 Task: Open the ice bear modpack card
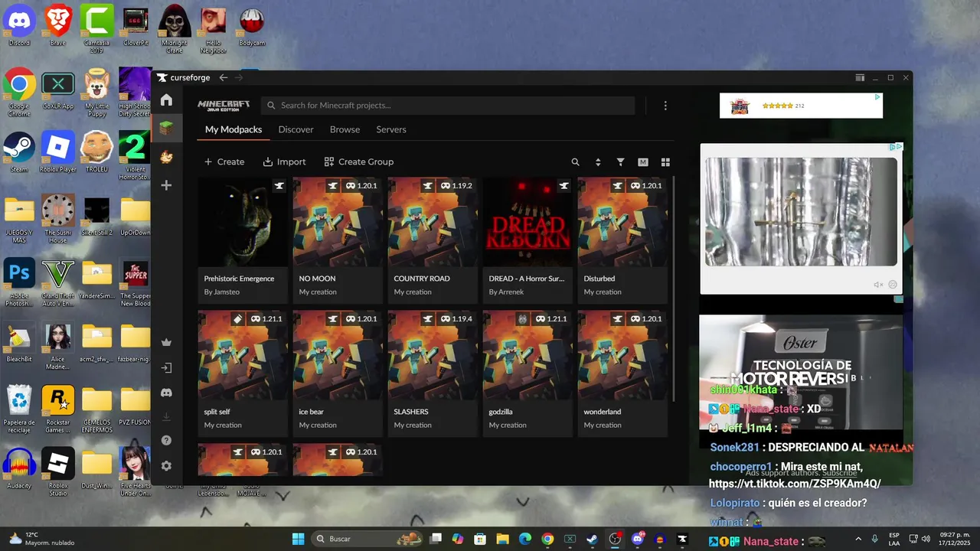point(338,373)
